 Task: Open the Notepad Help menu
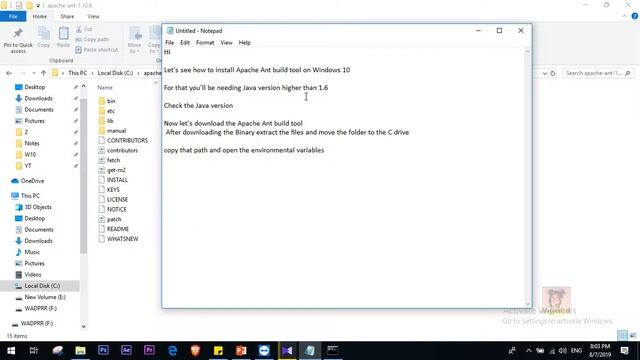(244, 42)
